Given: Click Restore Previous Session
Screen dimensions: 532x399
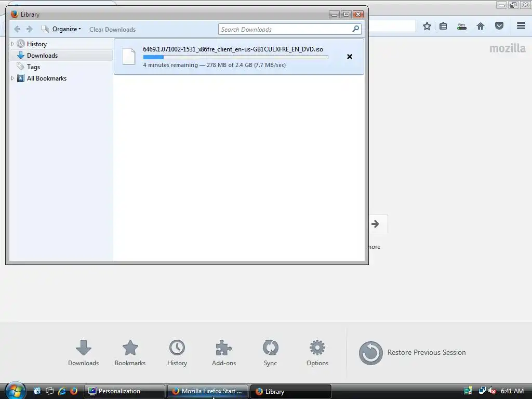Looking at the screenshot, I should tap(412, 353).
